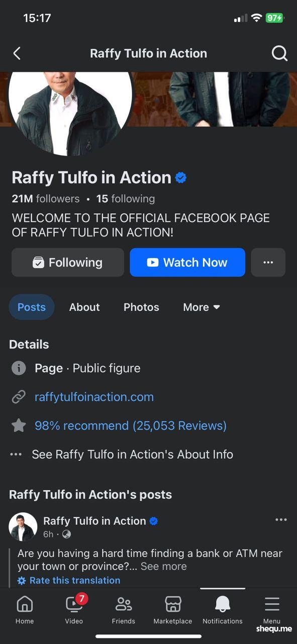
Task: Open page options three-dot button
Action: click(x=268, y=262)
